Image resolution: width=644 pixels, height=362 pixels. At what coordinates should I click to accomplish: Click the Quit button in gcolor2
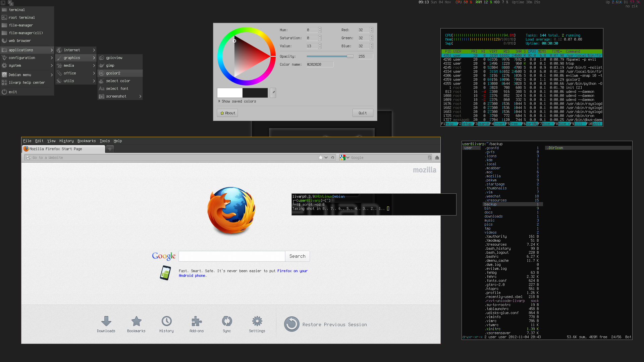pos(363,113)
